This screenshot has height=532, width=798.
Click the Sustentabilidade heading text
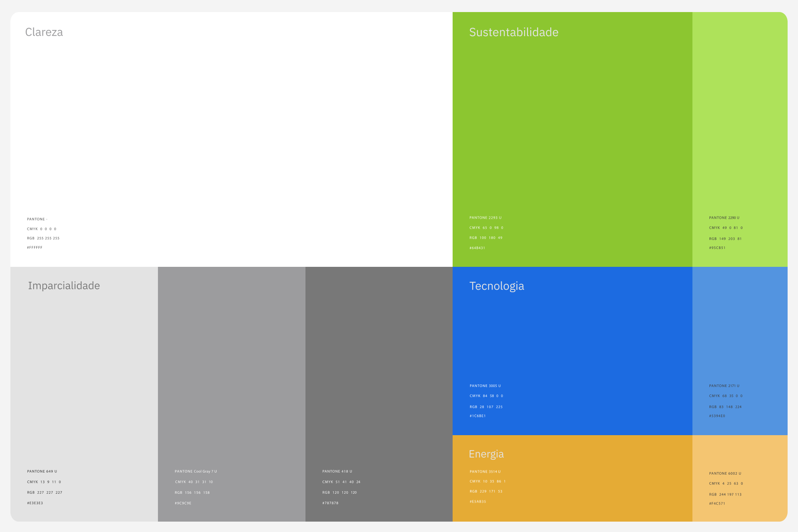[514, 32]
